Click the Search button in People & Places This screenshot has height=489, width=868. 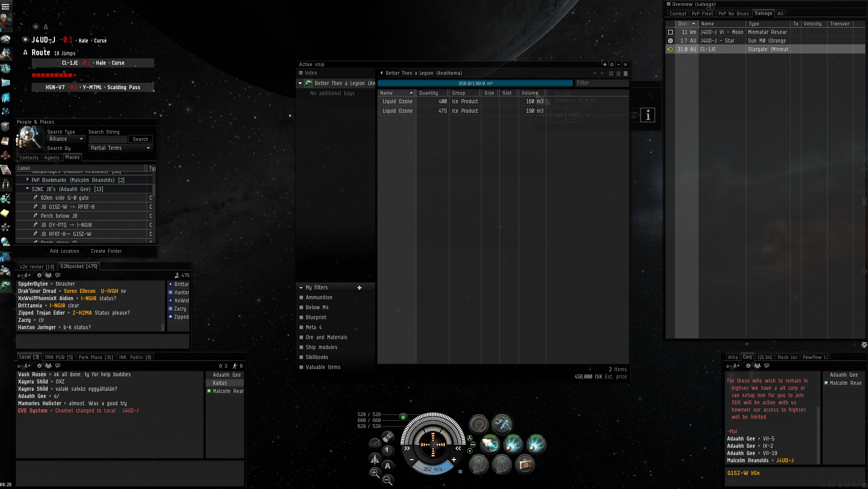point(140,139)
